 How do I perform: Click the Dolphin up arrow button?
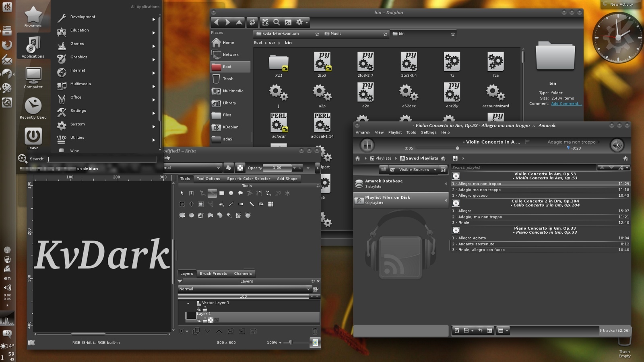coord(239,23)
